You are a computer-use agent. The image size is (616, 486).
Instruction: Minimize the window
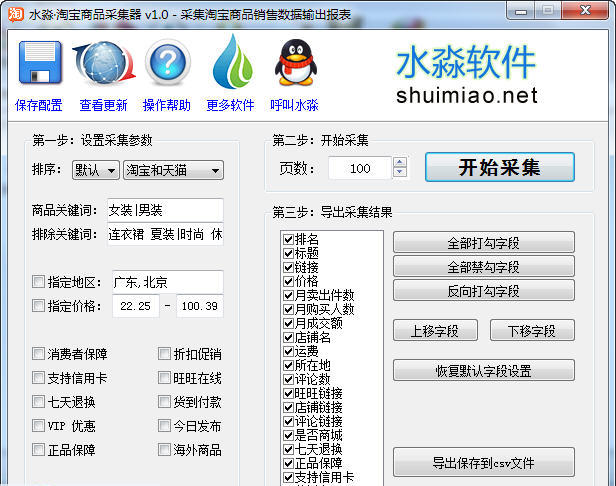521,11
